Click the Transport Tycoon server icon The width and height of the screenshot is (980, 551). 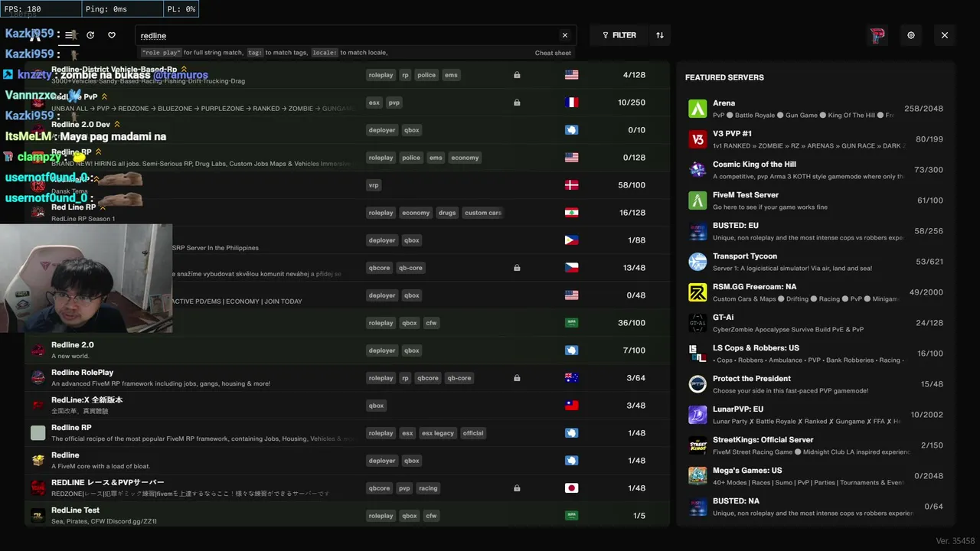tap(697, 262)
